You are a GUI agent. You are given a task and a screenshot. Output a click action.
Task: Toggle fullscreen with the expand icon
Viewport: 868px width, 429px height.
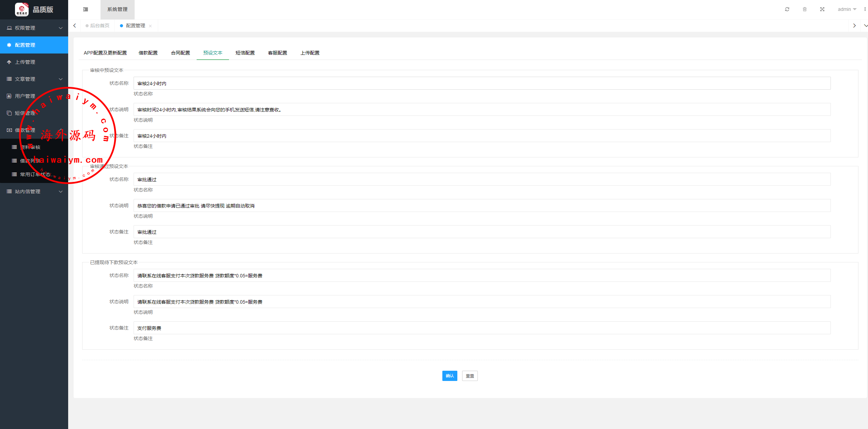[x=822, y=9]
